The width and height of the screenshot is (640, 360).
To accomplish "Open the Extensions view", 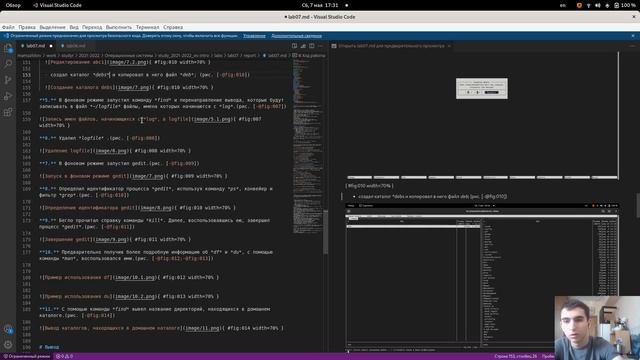I will pyautogui.click(x=8, y=112).
